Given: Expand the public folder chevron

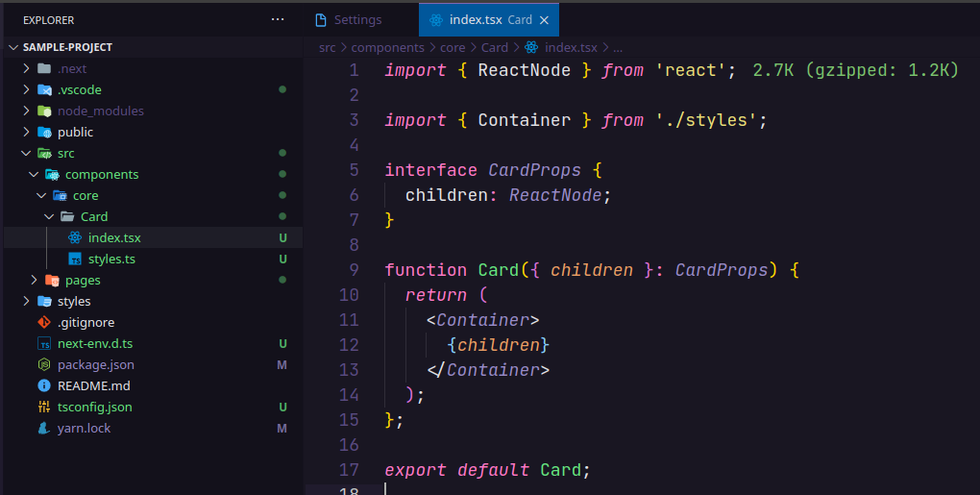Looking at the screenshot, I should pos(26,132).
